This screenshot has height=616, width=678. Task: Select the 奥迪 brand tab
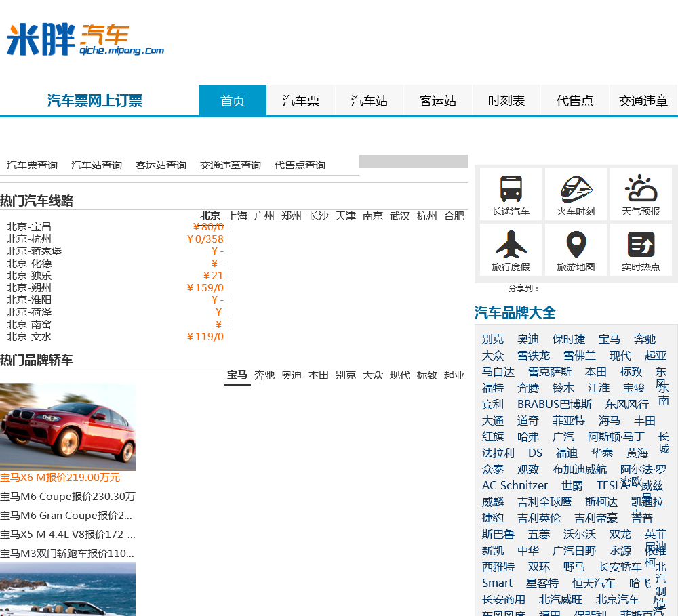292,375
